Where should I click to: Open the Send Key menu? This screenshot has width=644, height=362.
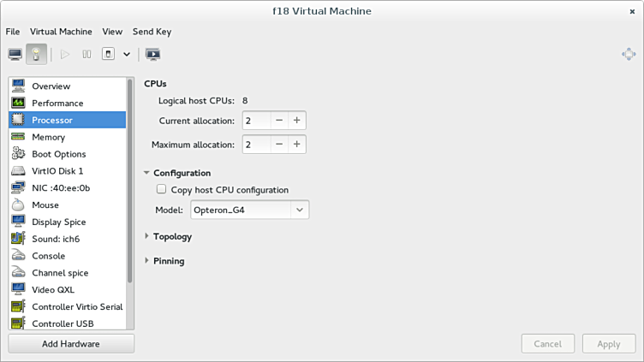(x=152, y=32)
